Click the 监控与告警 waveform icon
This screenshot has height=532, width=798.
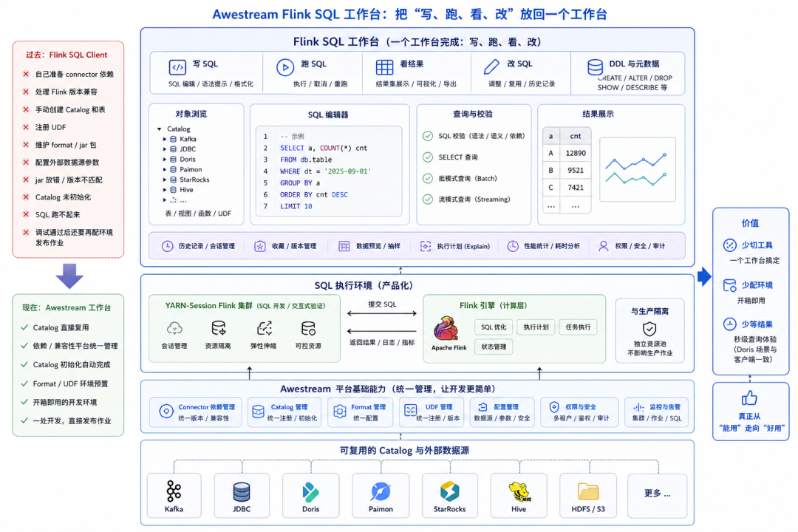point(638,407)
